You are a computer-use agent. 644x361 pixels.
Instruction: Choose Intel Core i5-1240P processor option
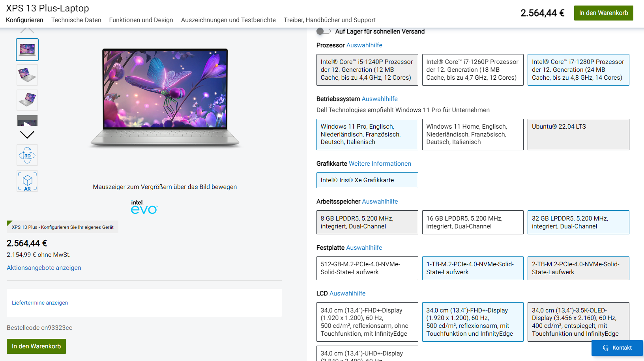367,70
